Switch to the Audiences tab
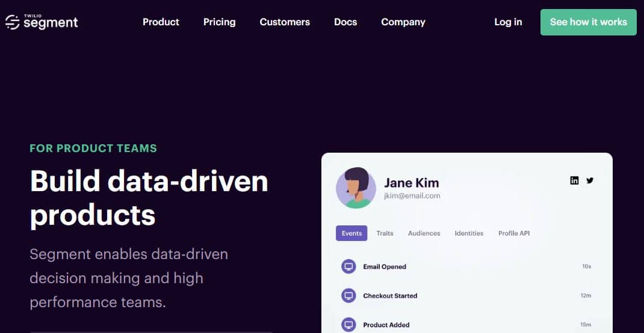The image size is (644, 333). click(x=424, y=233)
